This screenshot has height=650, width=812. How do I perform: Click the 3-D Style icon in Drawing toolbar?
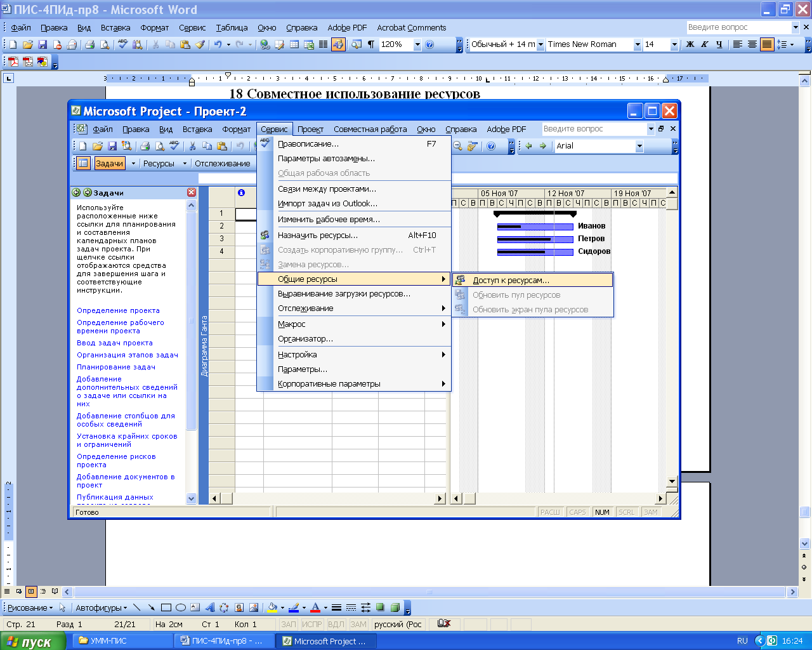coord(395,607)
